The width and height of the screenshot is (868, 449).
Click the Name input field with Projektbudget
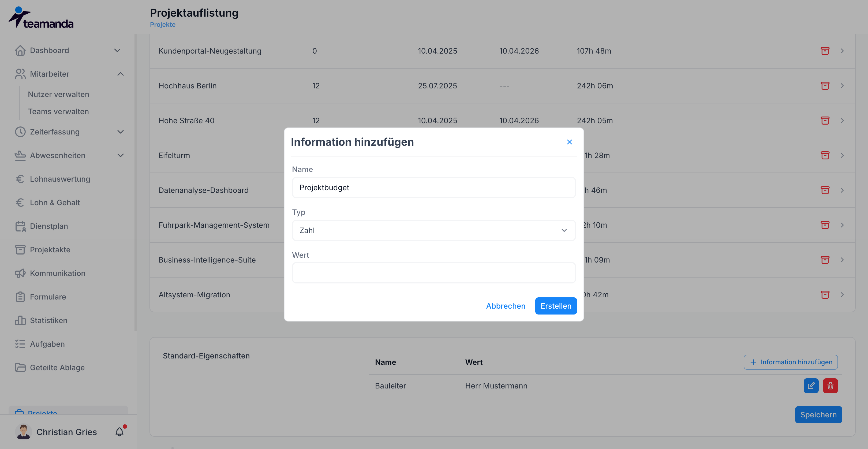[434, 188]
